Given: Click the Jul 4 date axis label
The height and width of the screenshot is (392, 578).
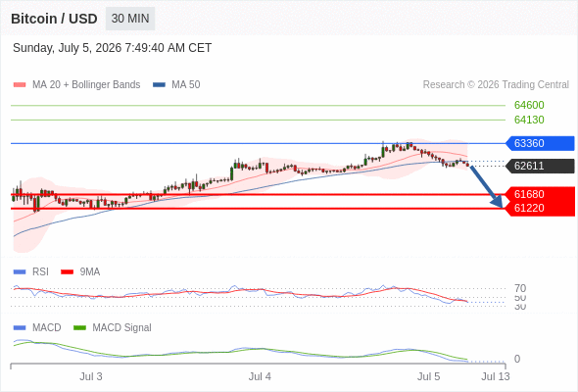Looking at the screenshot, I should (260, 376).
